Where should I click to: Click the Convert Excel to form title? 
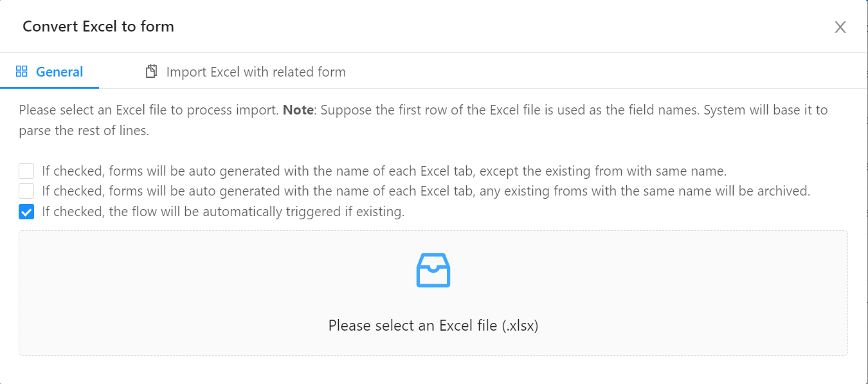(98, 26)
